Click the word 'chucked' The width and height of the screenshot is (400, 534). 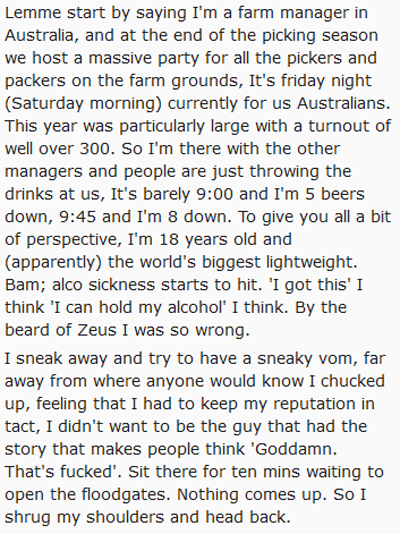[352, 381]
